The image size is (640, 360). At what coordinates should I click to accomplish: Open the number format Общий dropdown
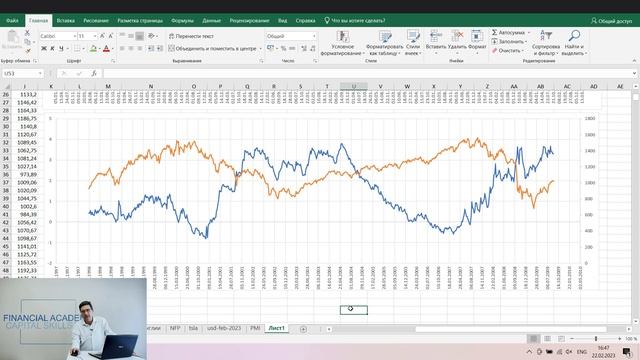pos(314,36)
